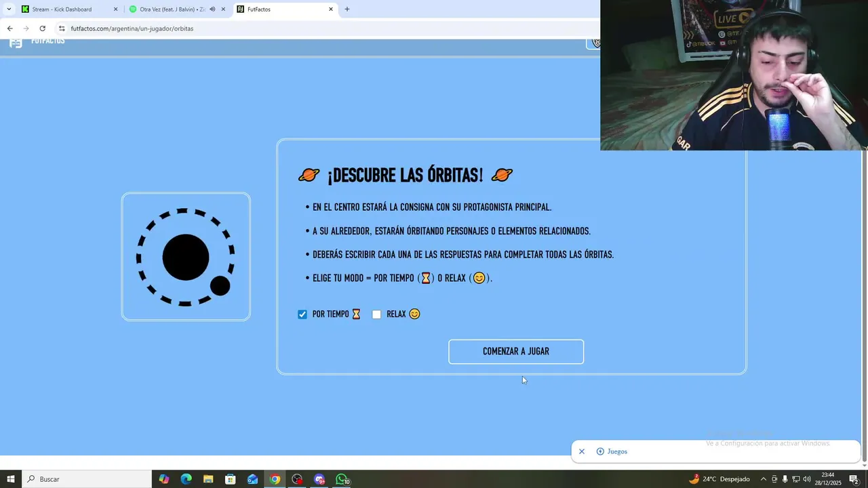Open network settings tray icon
Image resolution: width=868 pixels, height=488 pixels.
(x=796, y=479)
